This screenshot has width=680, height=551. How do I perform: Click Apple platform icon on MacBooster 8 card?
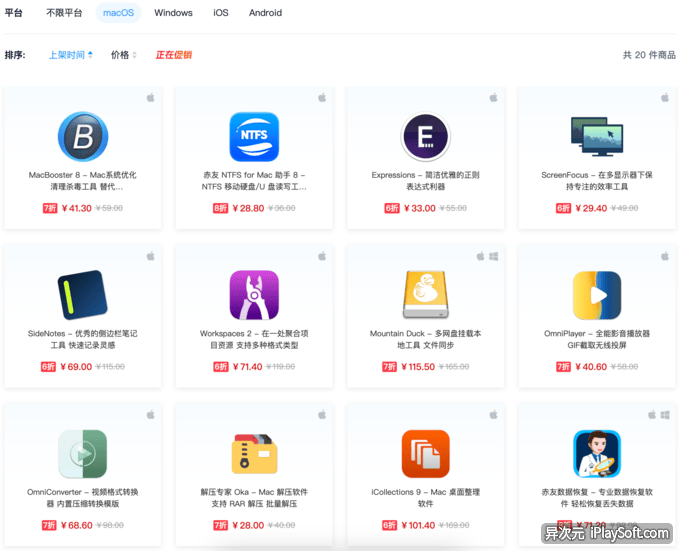(x=150, y=98)
